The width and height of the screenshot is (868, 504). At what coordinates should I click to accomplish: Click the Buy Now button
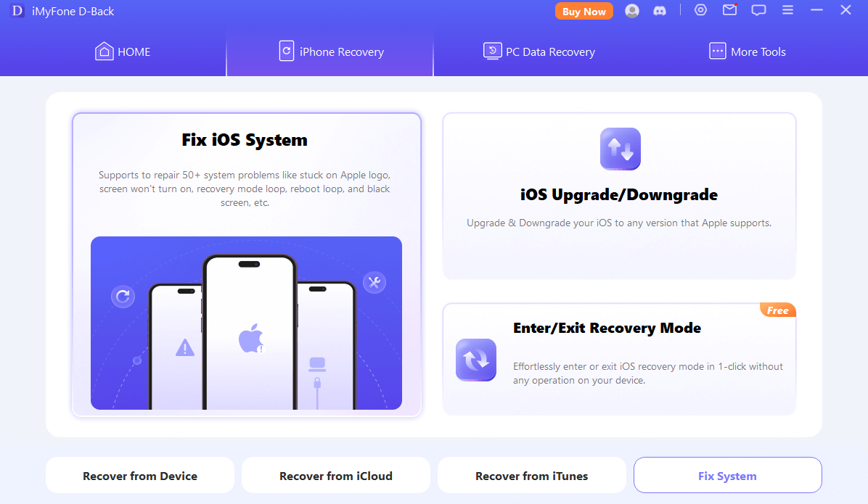(584, 12)
